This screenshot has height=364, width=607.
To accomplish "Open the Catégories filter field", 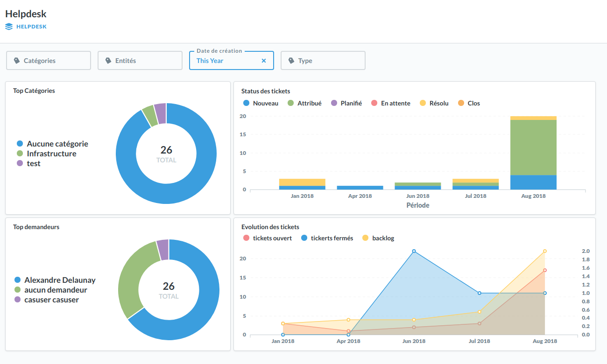I will 49,61.
